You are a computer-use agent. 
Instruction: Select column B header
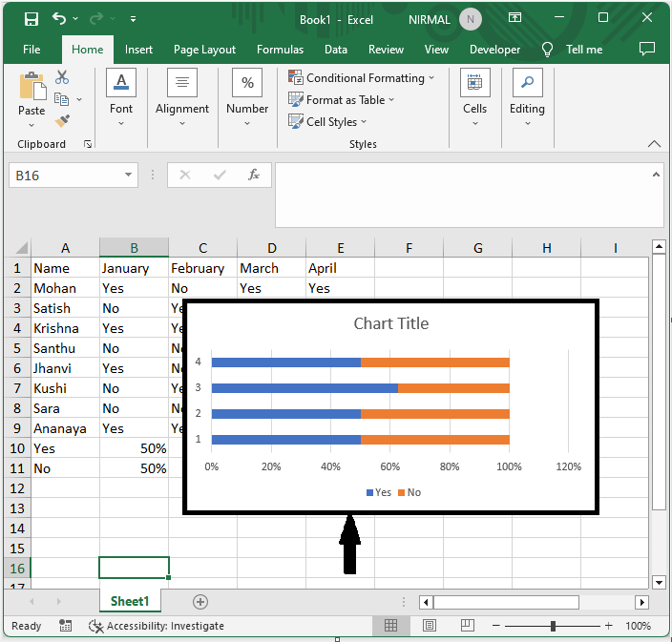coord(134,248)
